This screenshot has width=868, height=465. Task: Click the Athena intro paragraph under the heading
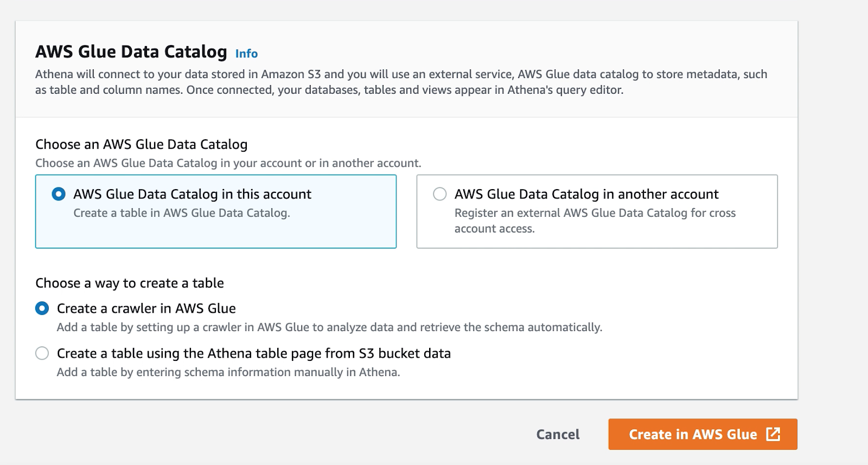pyautogui.click(x=401, y=82)
